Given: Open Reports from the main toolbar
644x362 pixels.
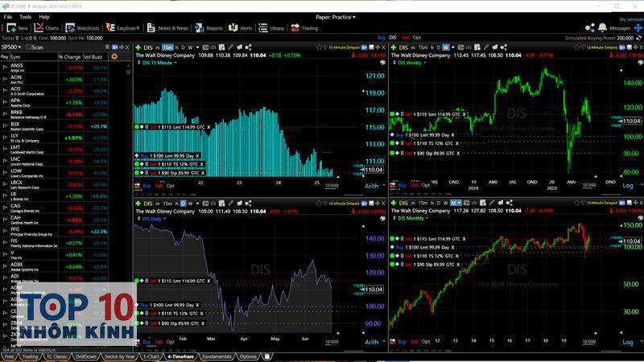Looking at the screenshot, I should click(208, 28).
